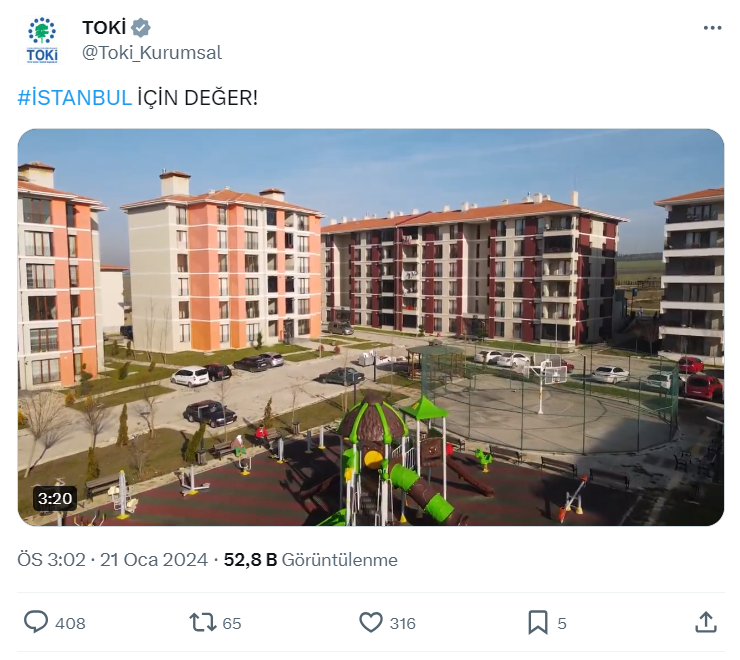Click the share upload icon
The image size is (740, 660).
[x=706, y=622]
